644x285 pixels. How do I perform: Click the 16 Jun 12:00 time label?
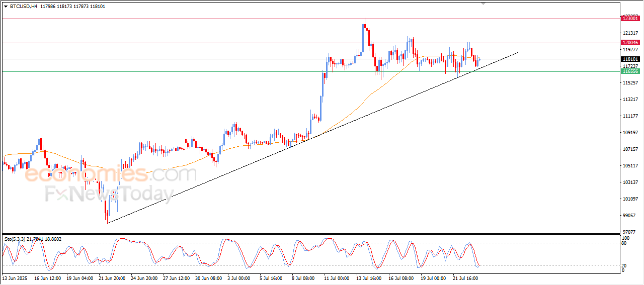(x=47, y=277)
